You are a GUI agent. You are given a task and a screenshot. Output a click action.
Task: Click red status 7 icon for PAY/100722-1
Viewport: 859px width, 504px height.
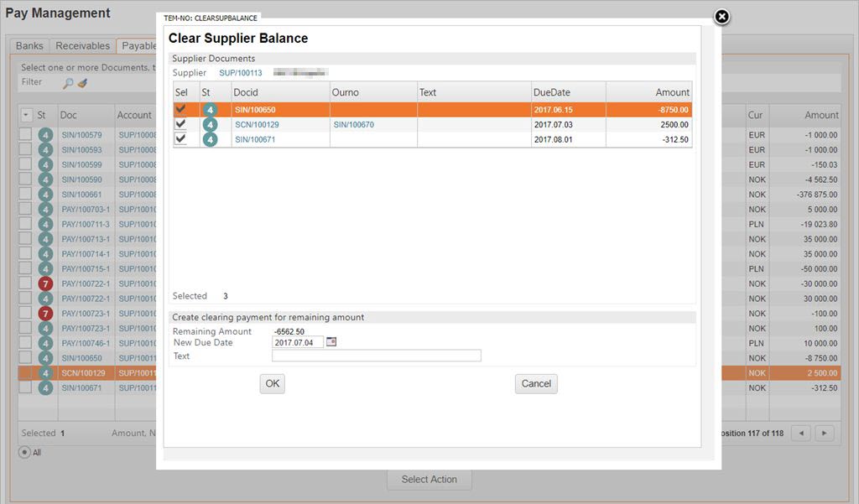(x=45, y=283)
